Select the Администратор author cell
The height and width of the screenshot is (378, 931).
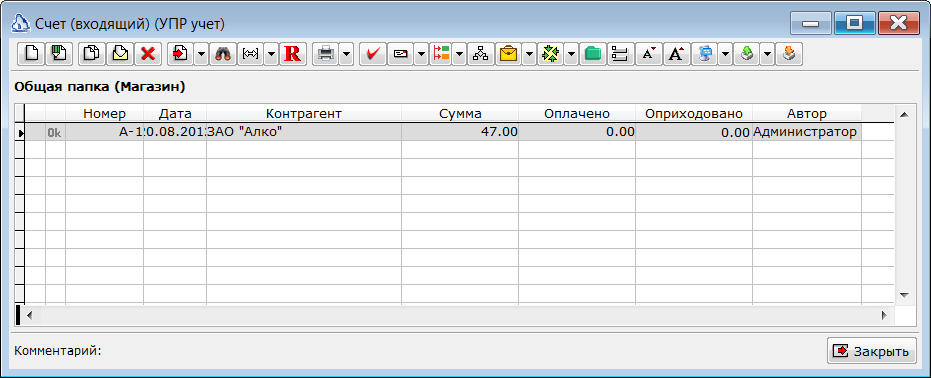click(x=807, y=132)
